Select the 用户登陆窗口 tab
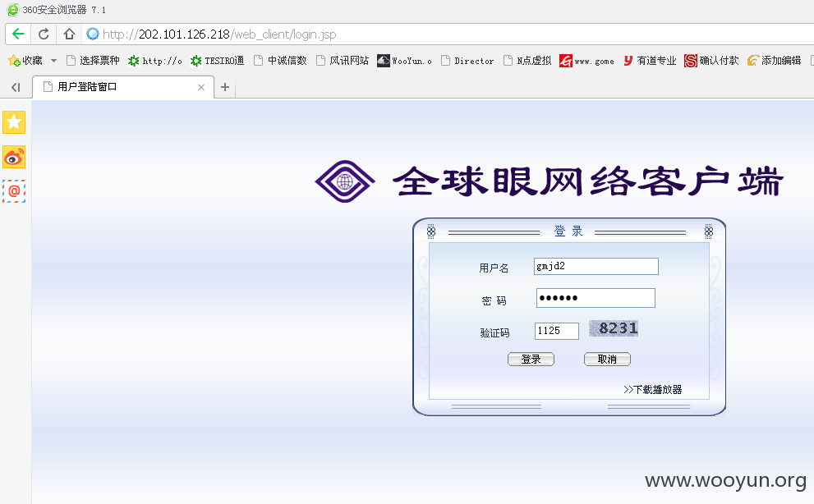814x504 pixels. tap(123, 87)
